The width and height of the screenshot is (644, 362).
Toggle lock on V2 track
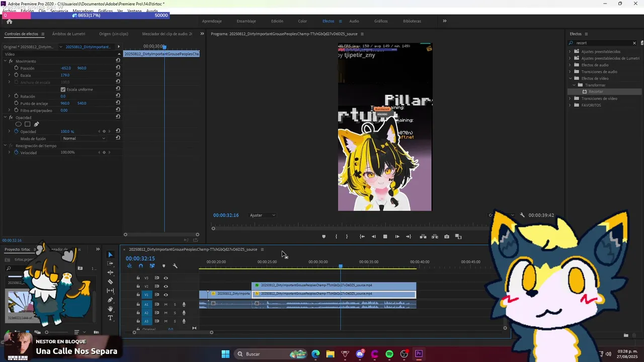tap(138, 286)
